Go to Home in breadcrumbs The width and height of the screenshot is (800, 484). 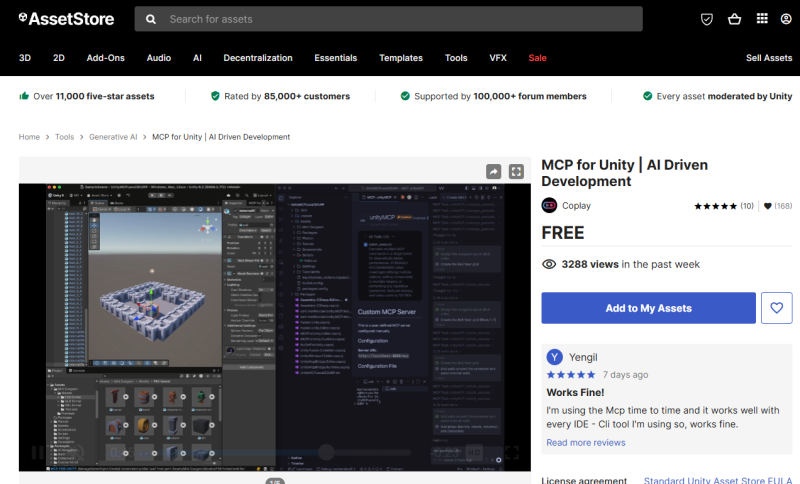(x=29, y=137)
